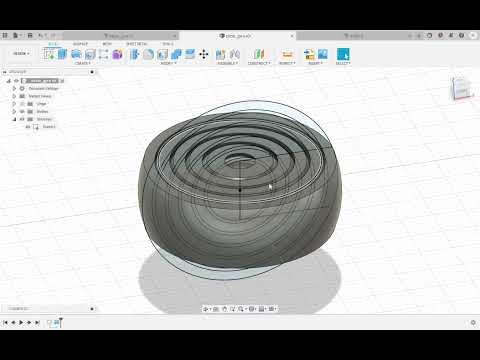Activate root component radio button
480x360 pixels.
click(62, 81)
